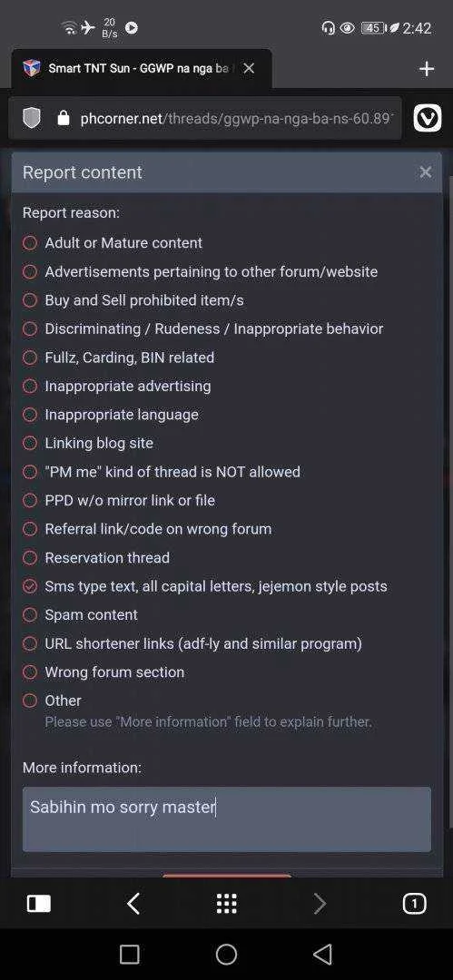Tap the Android recent apps square
This screenshot has height=980, width=453.
click(130, 955)
